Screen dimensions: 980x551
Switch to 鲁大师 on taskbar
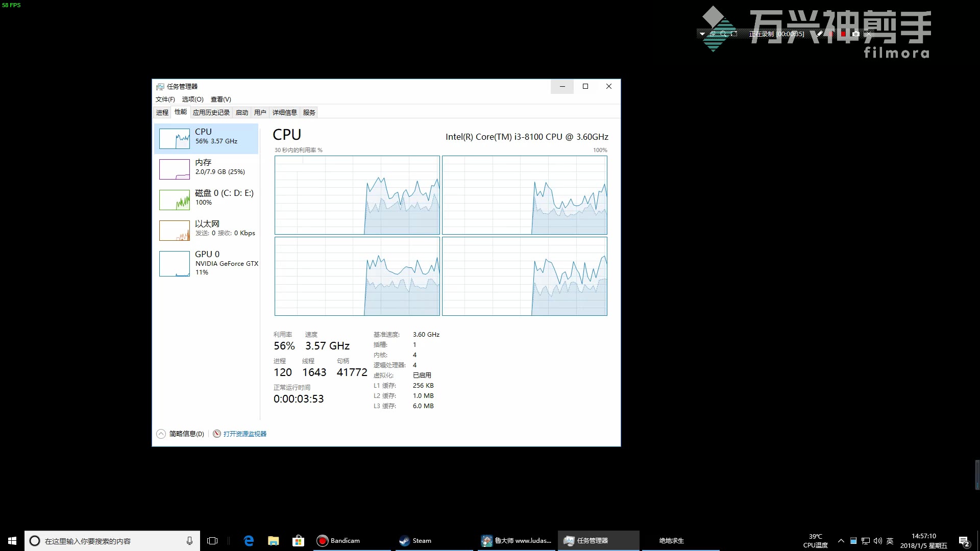click(517, 541)
